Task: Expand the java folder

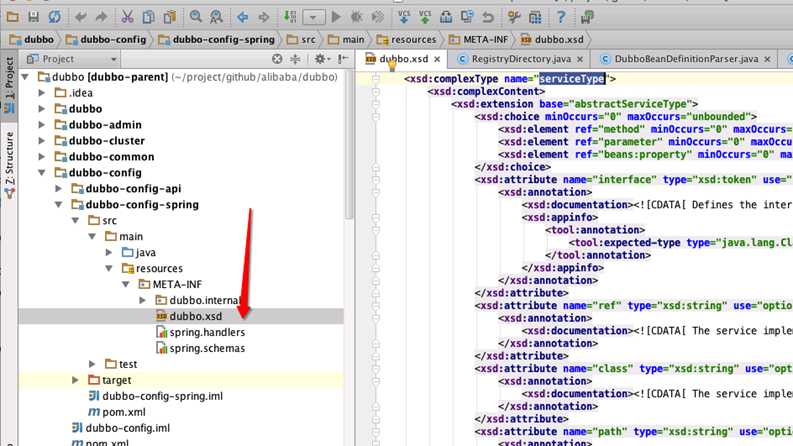Action: coord(109,252)
